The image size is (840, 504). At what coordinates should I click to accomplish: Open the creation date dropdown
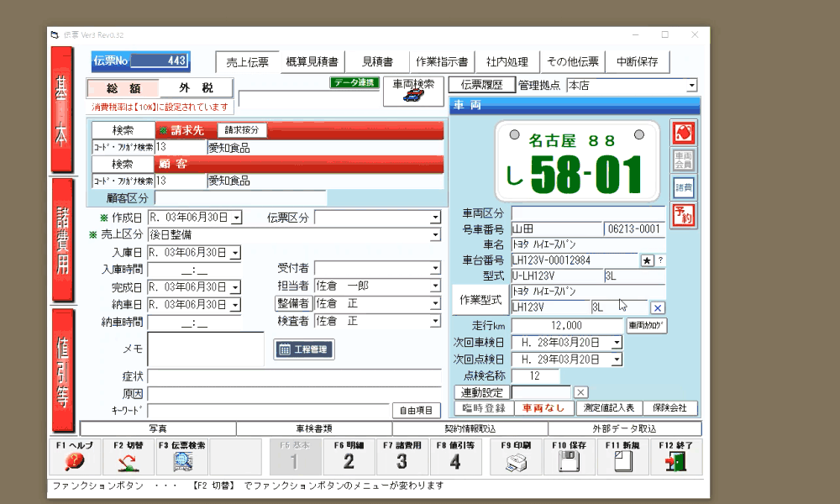pos(236,218)
